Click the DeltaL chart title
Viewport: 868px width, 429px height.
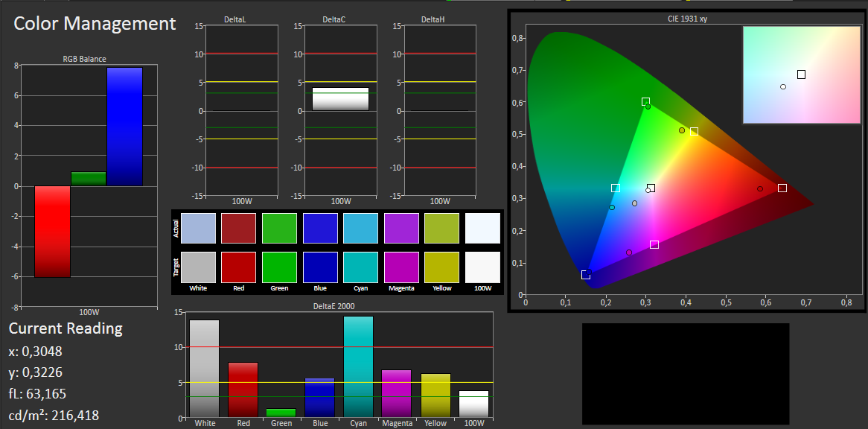(234, 19)
